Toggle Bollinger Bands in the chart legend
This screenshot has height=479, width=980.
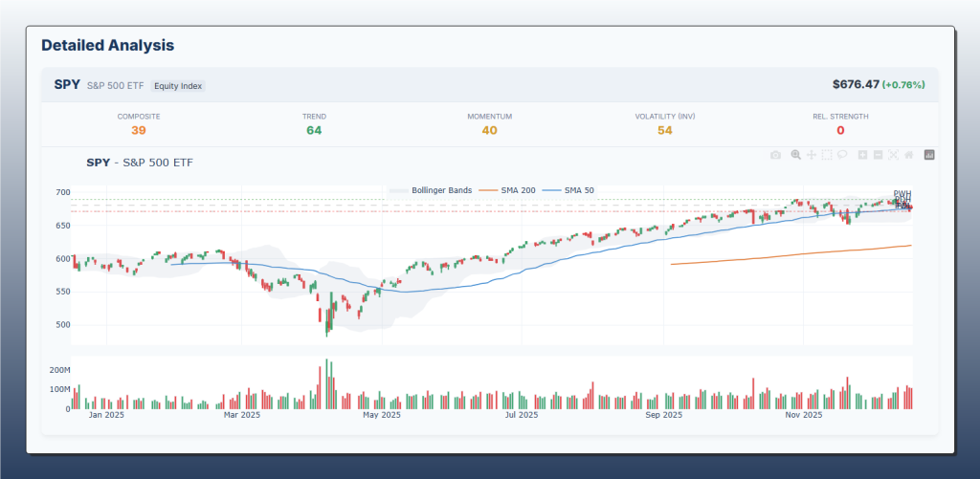click(x=431, y=190)
